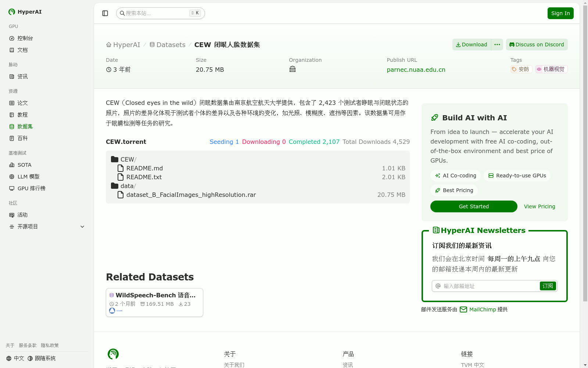Open 文档 docs in sidebar

click(47, 50)
